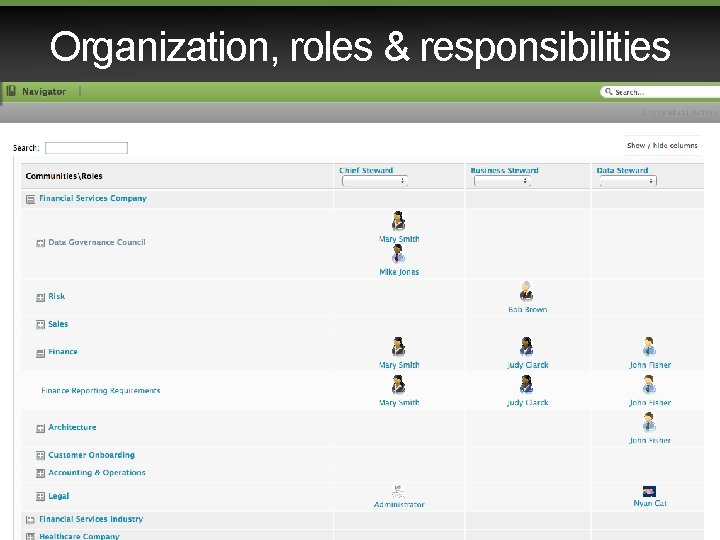Open Finance Reporting Requirements link
This screenshot has height=540, width=720.
click(x=101, y=391)
